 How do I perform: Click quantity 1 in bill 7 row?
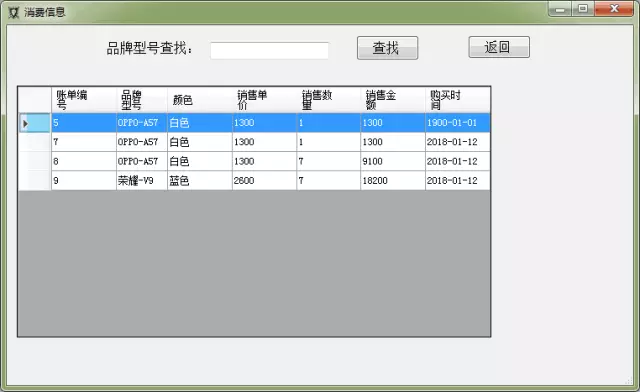pos(328,142)
